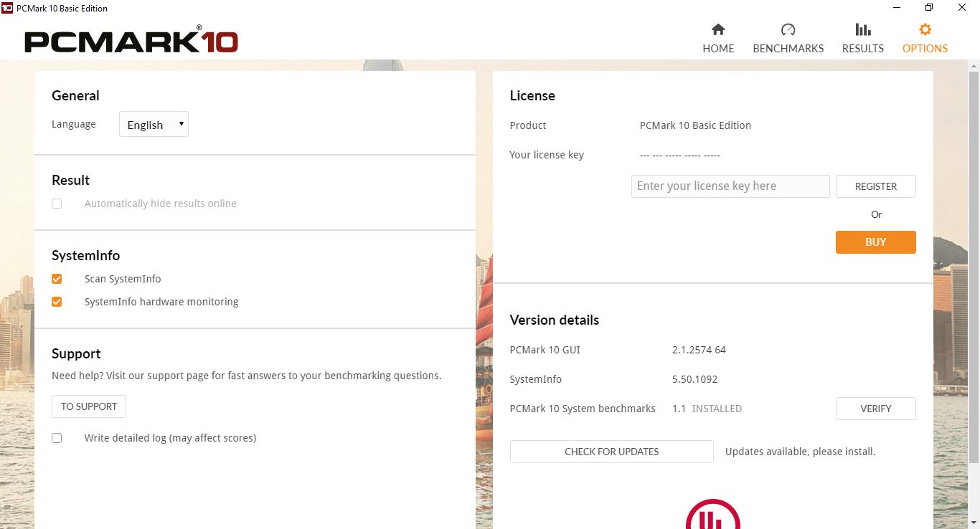Disable SystemInfo hardware monitoring checkbox

57,302
